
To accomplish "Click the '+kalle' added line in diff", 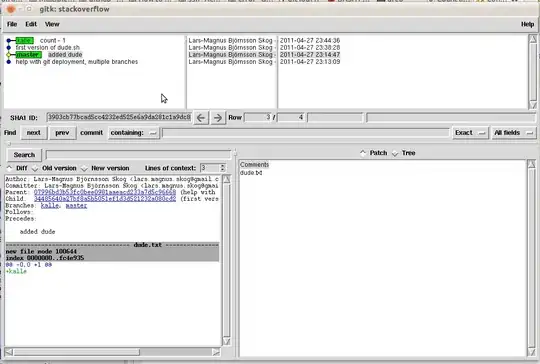I will (16, 271).
